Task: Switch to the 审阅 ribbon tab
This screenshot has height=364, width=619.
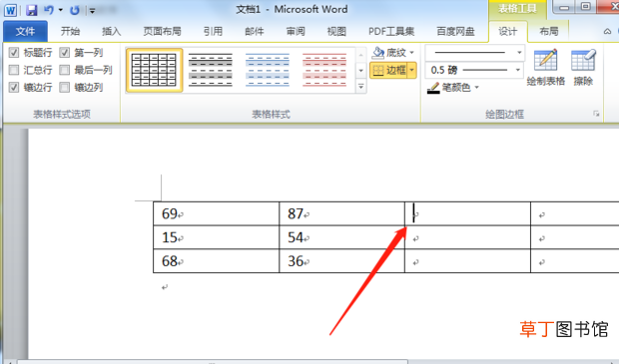Action: tap(296, 31)
